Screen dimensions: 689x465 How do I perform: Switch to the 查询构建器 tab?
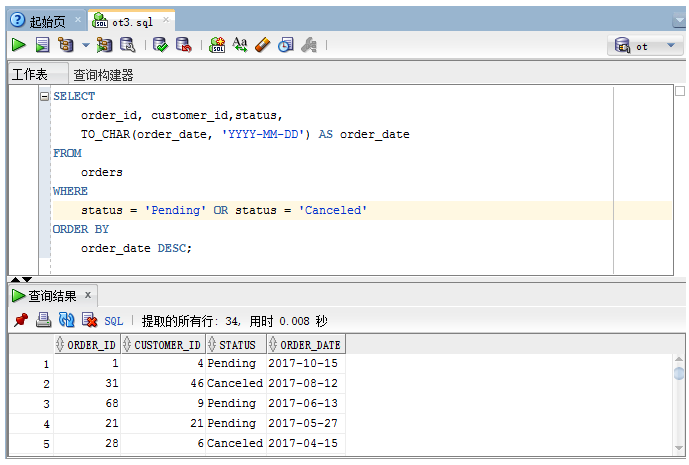pyautogui.click(x=103, y=75)
